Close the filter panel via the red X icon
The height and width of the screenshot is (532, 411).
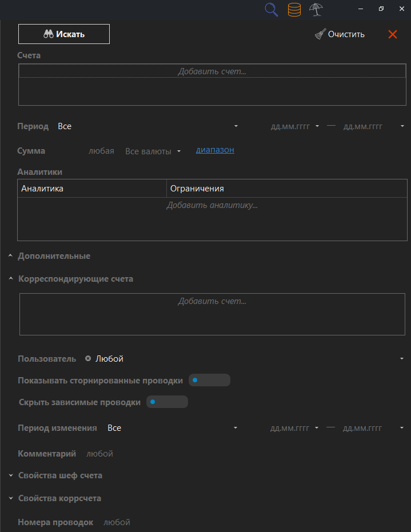[x=393, y=34]
